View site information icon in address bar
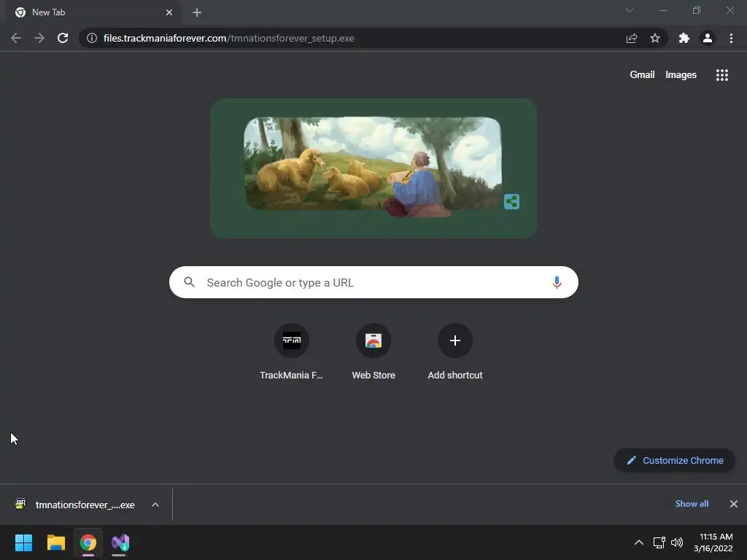Screen dimensions: 747x560 (92, 38)
